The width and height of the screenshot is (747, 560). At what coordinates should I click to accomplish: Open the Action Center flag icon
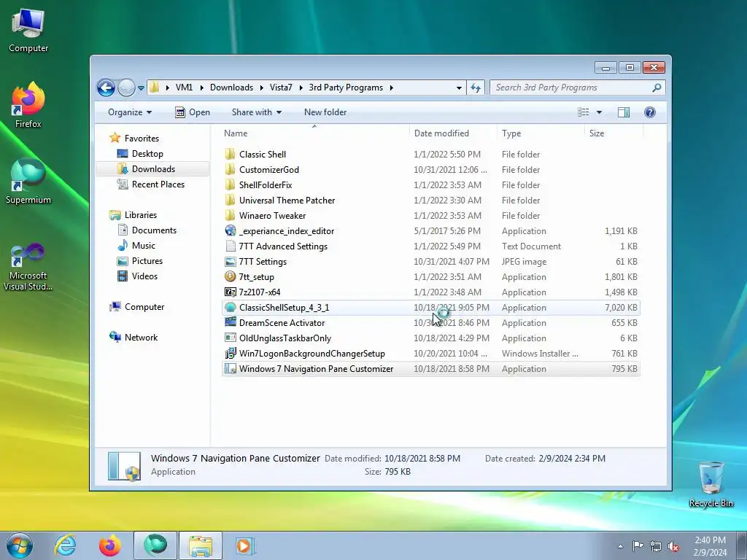(x=638, y=546)
